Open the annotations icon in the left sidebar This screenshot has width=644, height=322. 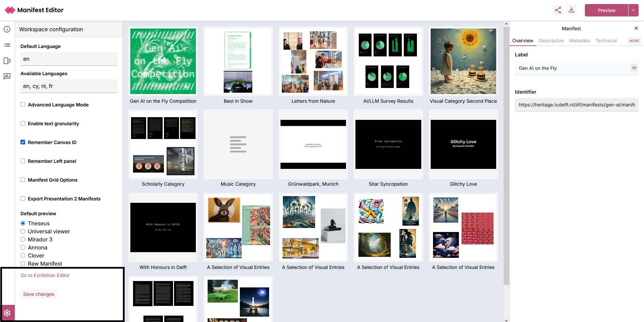click(7, 76)
